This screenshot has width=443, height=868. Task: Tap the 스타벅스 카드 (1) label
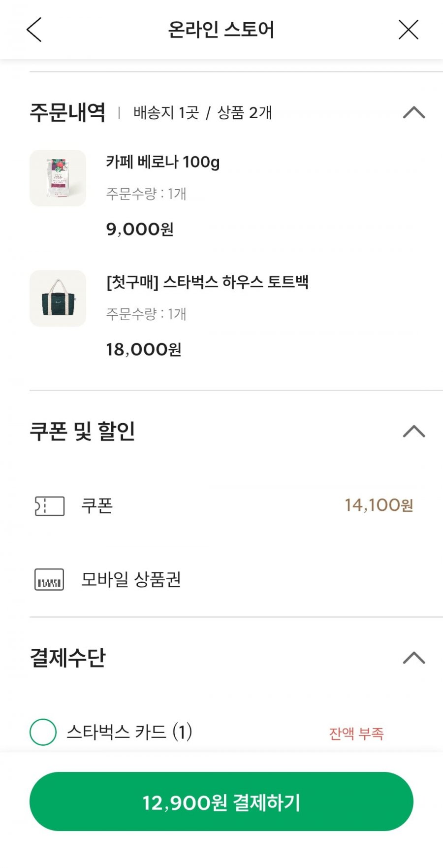129,732
